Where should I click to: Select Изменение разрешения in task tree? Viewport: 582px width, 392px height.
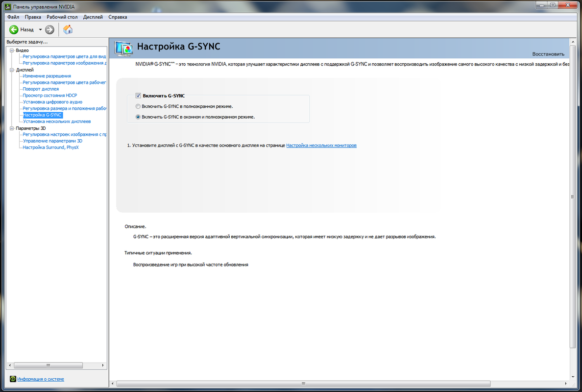pyautogui.click(x=47, y=76)
